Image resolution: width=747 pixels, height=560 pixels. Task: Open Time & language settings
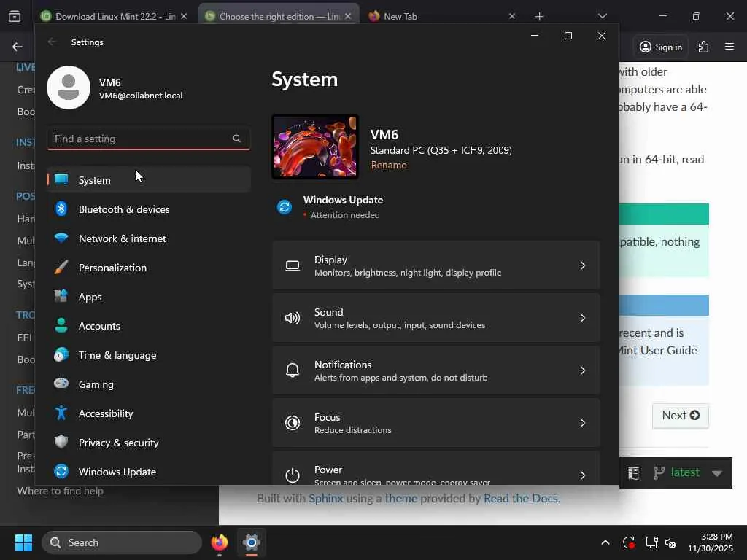(x=149, y=355)
